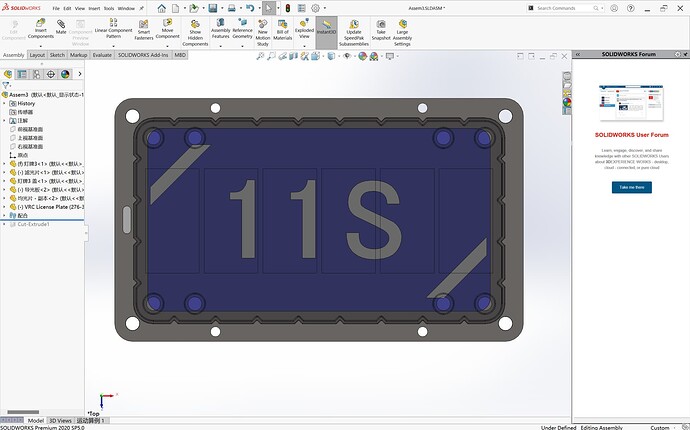
Task: Open Assembly Features tool
Action: point(220,29)
